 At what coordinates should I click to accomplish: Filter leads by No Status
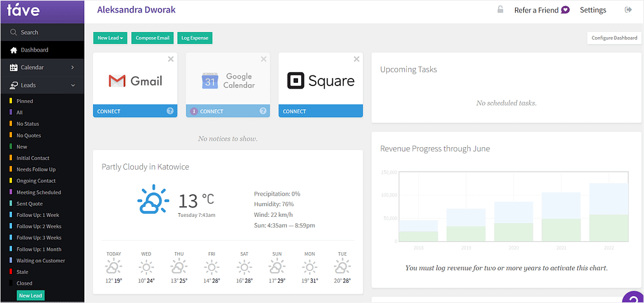click(28, 124)
